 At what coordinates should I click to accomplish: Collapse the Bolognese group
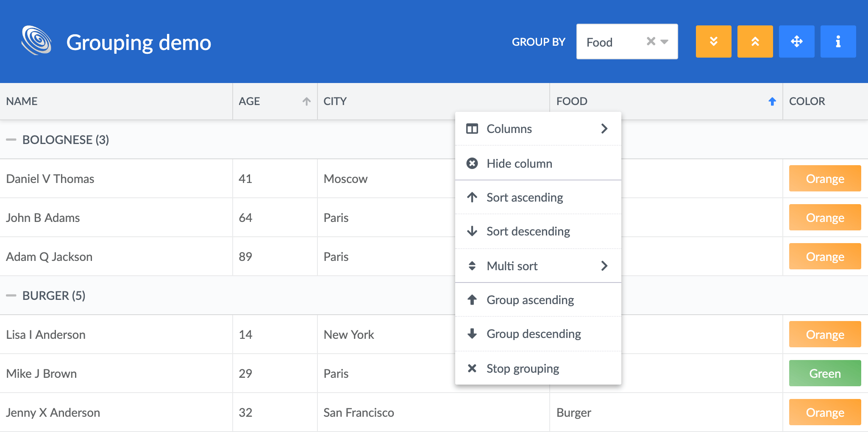click(11, 140)
